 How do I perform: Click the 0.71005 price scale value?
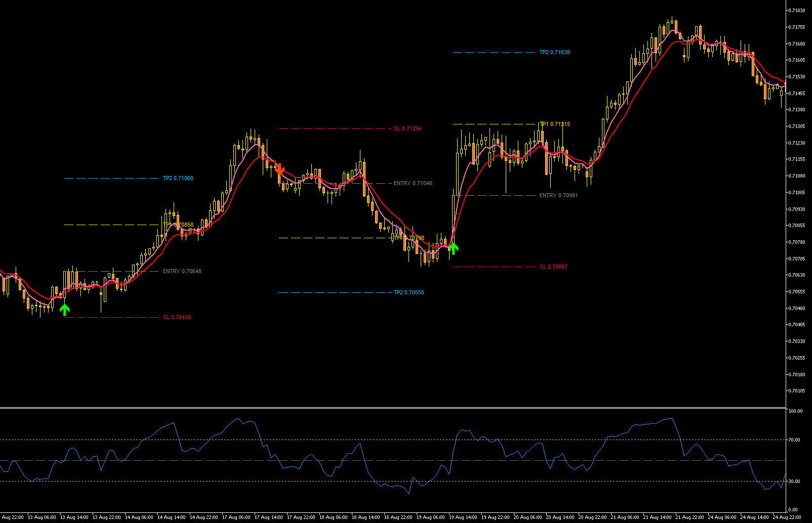pyautogui.click(x=797, y=193)
